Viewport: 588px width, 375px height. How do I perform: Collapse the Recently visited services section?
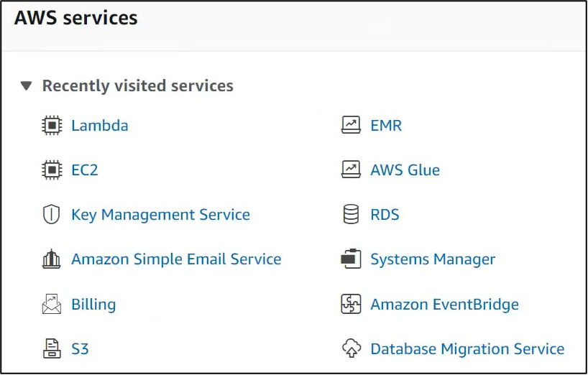coord(27,86)
